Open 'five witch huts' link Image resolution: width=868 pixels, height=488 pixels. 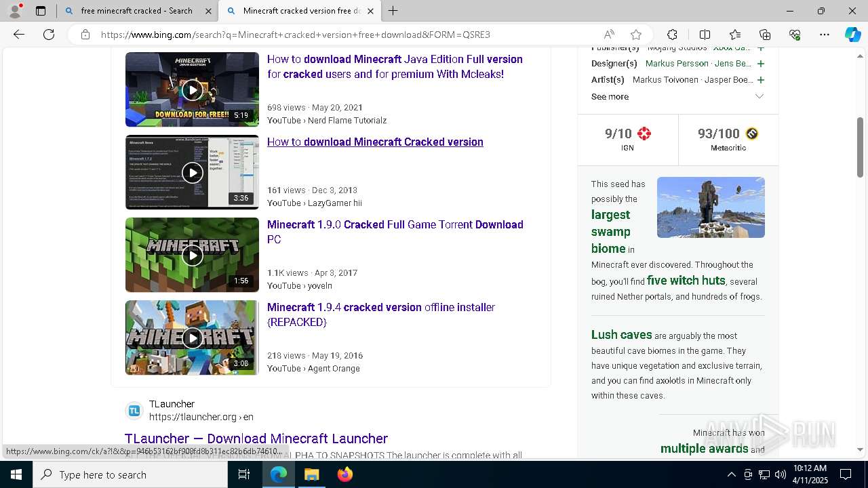click(686, 281)
